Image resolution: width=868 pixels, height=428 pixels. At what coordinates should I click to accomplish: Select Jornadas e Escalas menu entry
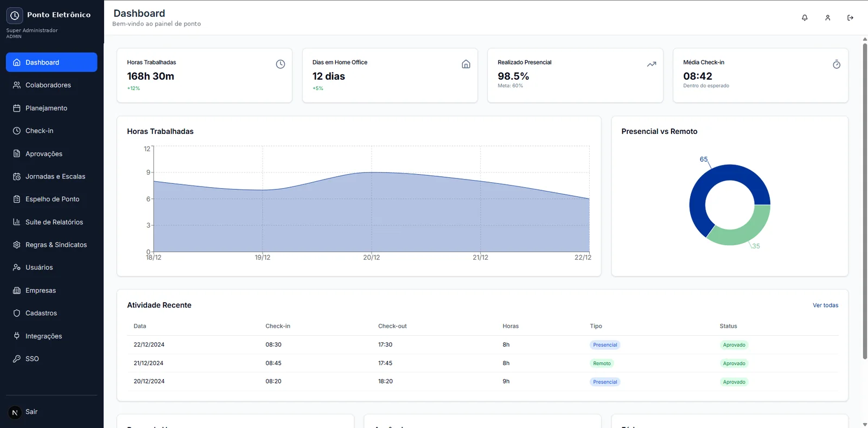click(52, 176)
